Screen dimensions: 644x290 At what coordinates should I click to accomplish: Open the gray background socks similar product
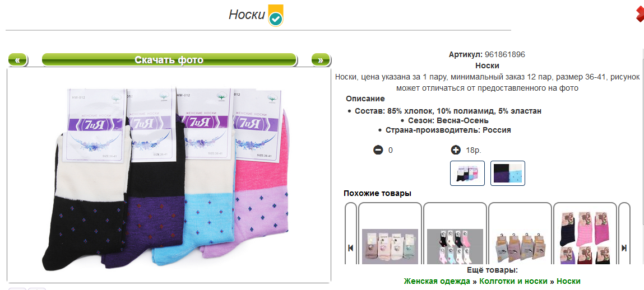point(455,246)
